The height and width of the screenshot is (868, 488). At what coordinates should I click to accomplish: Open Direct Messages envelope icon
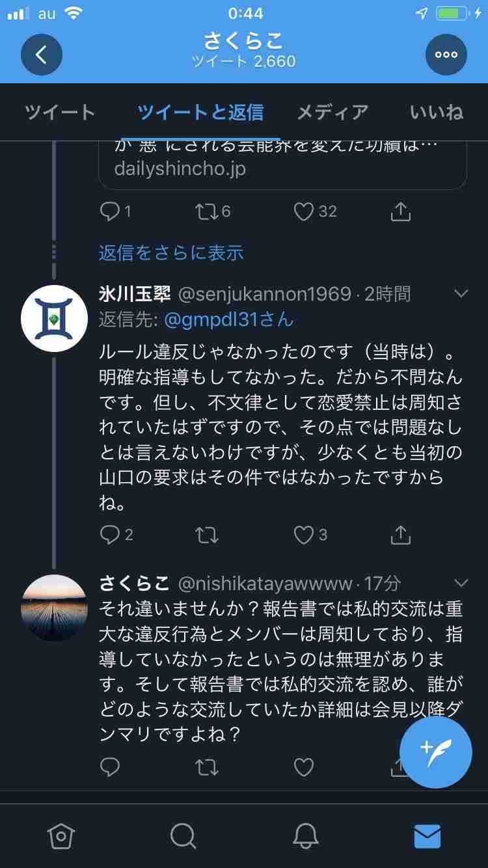[x=427, y=836]
